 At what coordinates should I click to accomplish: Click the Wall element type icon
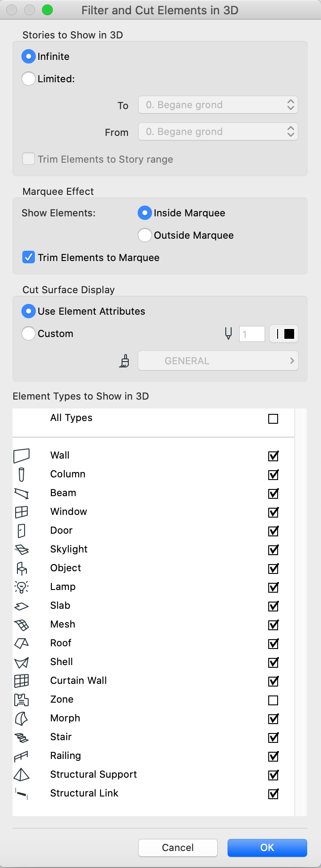(21, 455)
